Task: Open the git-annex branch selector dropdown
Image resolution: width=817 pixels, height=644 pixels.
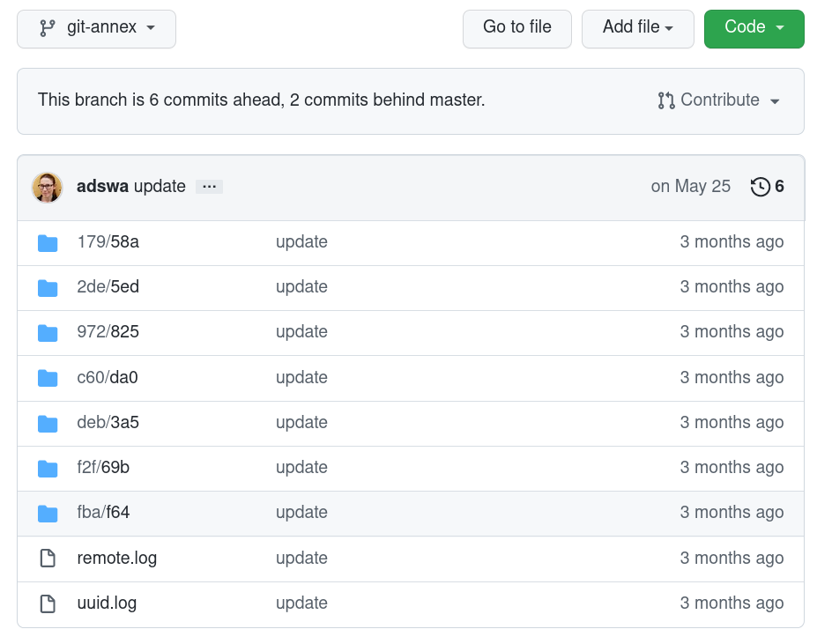Action: coord(96,28)
